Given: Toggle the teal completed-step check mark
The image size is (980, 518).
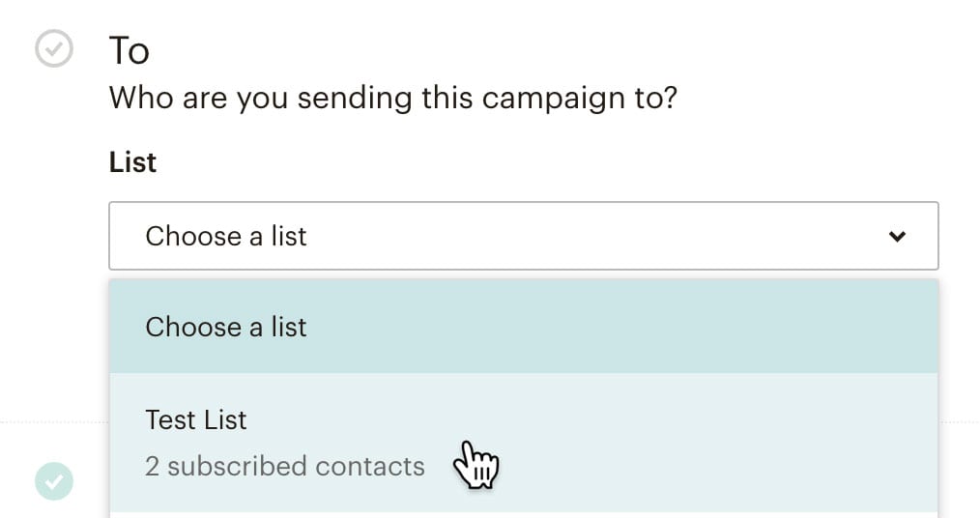Looking at the screenshot, I should (x=54, y=481).
